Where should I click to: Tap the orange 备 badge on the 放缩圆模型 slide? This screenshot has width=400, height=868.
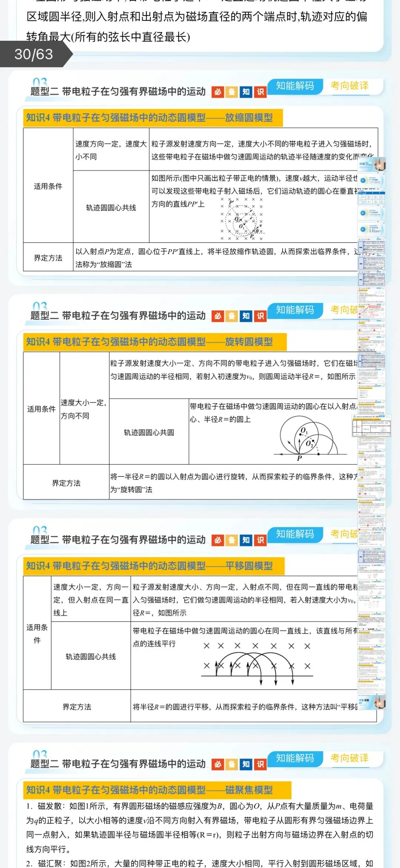click(232, 92)
